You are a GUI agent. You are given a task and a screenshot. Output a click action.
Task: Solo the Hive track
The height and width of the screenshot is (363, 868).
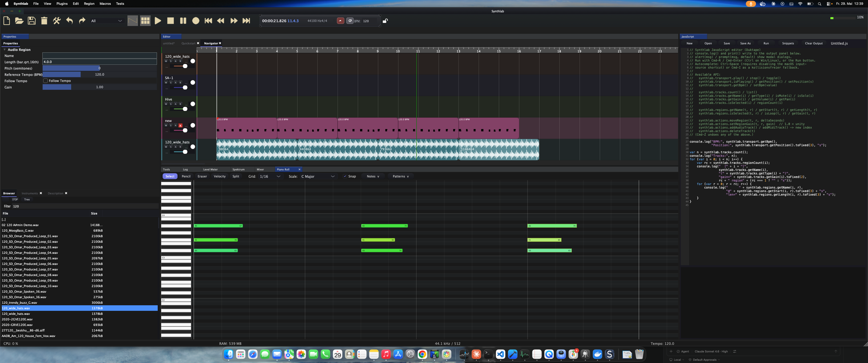point(171,104)
